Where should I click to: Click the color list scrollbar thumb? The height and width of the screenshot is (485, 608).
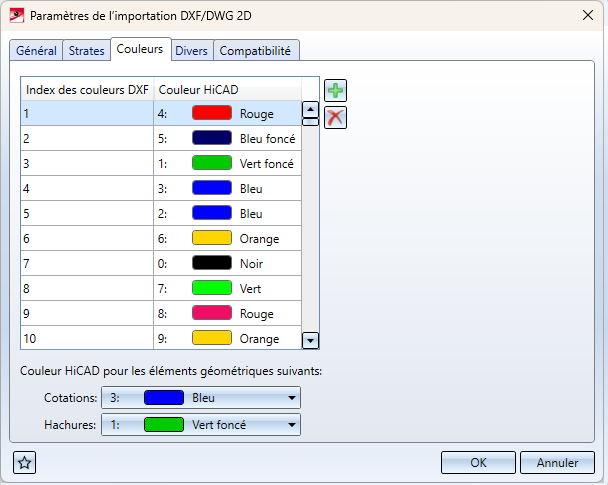[x=310, y=122]
